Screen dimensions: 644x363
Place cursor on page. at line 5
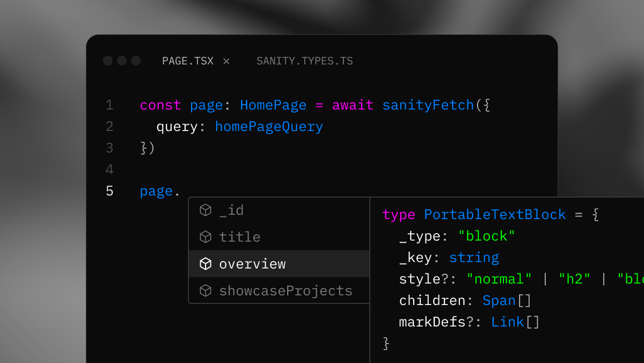160,191
